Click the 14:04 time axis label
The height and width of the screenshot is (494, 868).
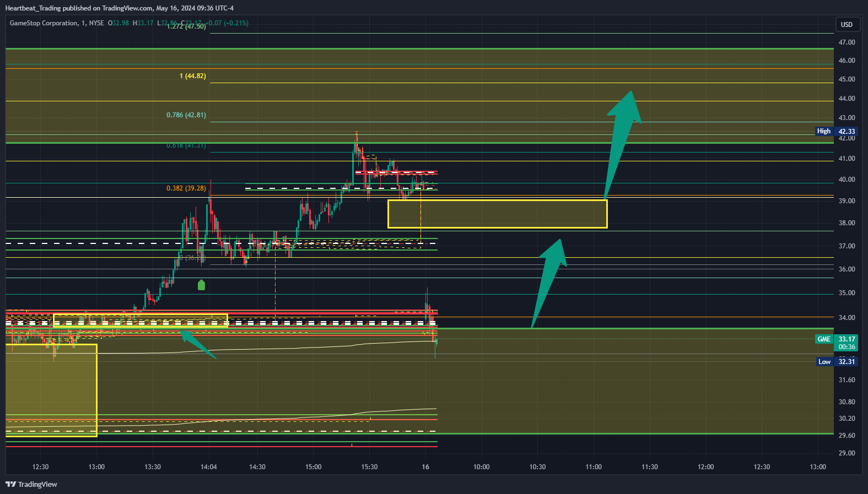tap(209, 467)
